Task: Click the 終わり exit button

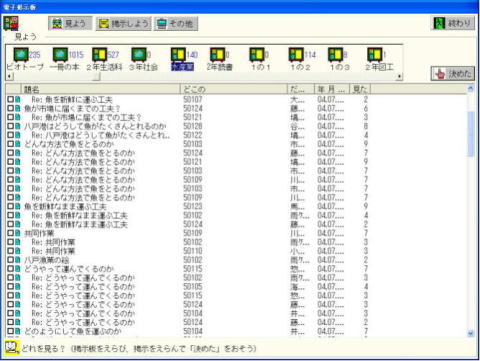Action: tap(453, 23)
